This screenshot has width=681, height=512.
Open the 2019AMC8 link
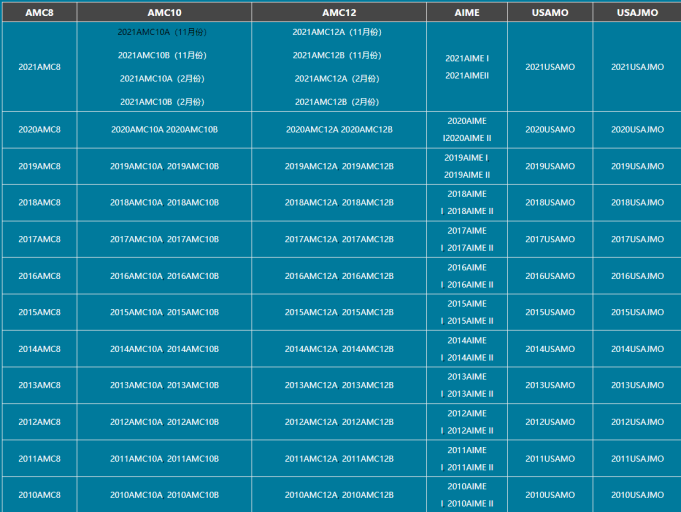point(39,166)
